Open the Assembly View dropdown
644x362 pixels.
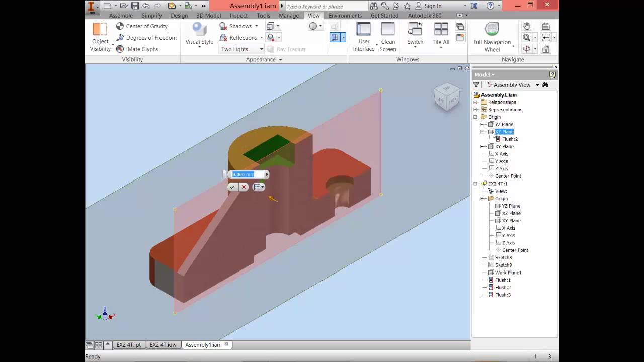(x=537, y=85)
